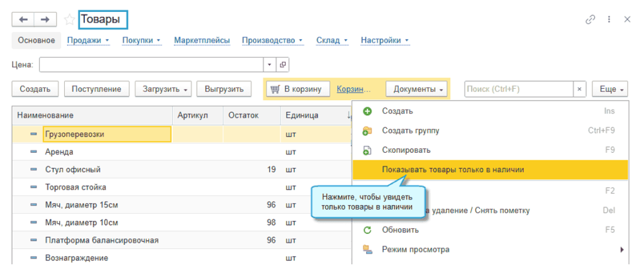Add Товары to favorites with the star
Screen dimensions: 644x273
(70, 19)
